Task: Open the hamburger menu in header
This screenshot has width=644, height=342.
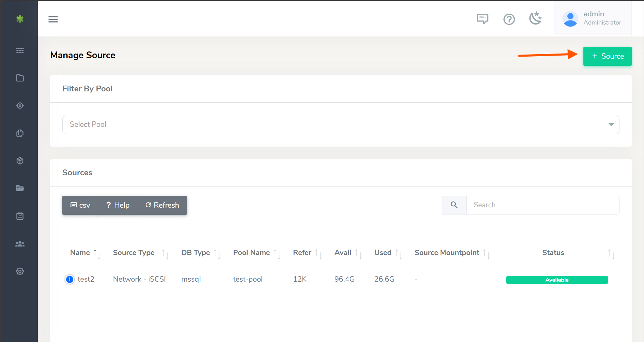Action: click(53, 19)
